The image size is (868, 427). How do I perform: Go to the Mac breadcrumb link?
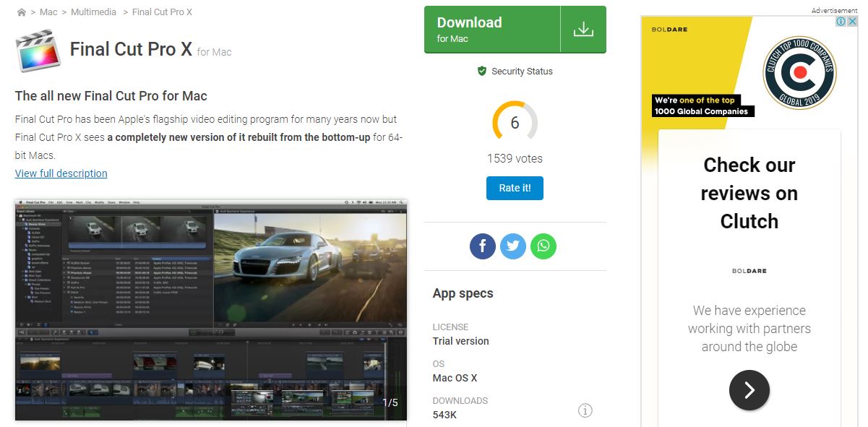[x=48, y=12]
